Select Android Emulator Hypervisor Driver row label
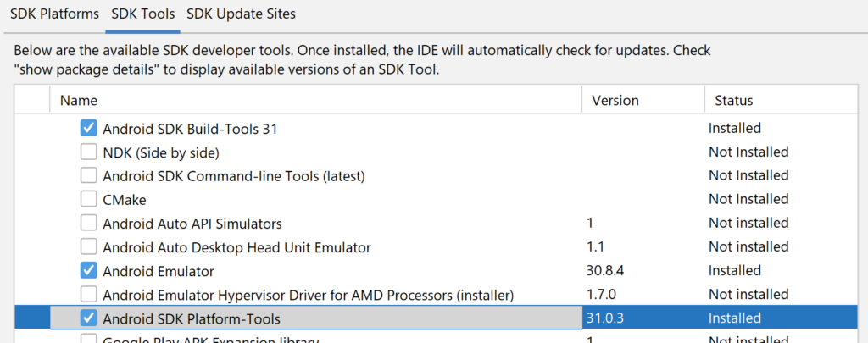 click(x=309, y=296)
